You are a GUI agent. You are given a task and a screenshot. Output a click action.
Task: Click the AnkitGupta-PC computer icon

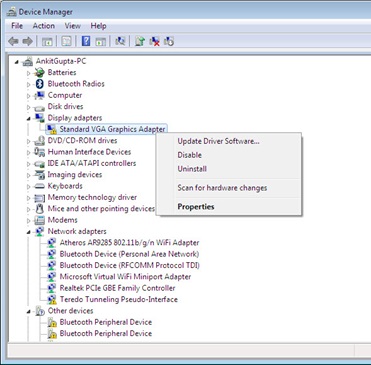click(28, 61)
